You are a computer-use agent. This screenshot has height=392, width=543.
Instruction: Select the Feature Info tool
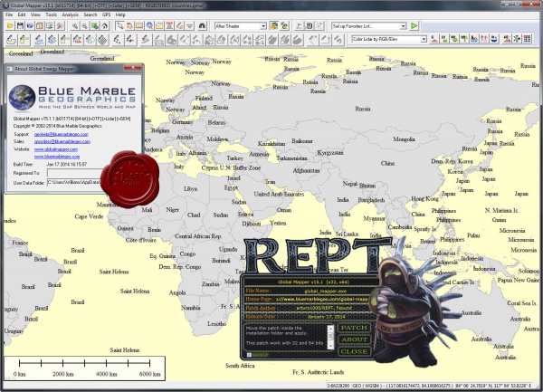[x=149, y=26]
